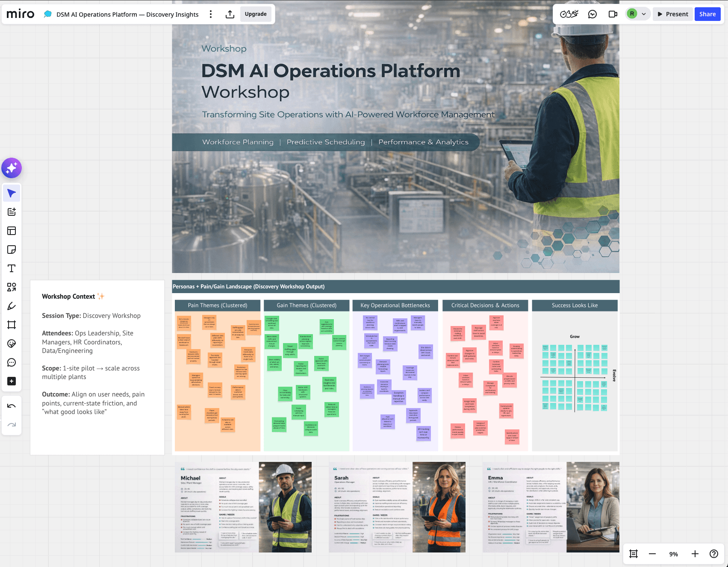Select the Outcome: Align on user needs text
The image size is (728, 567).
tap(93, 403)
